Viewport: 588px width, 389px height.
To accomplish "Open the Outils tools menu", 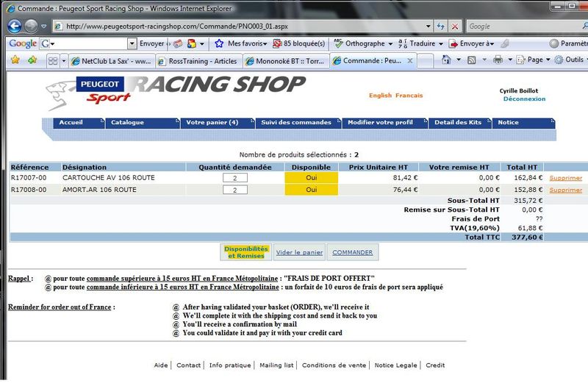I will click(571, 60).
